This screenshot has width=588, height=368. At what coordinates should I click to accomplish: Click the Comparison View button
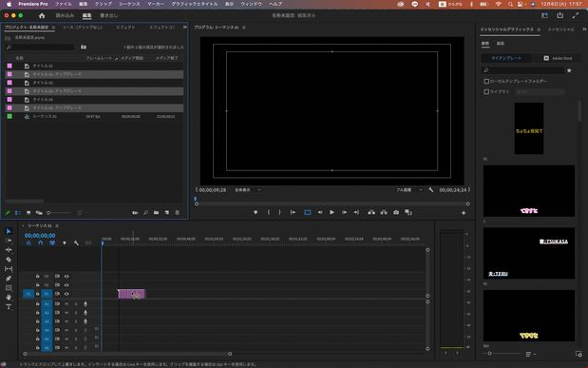tap(408, 213)
